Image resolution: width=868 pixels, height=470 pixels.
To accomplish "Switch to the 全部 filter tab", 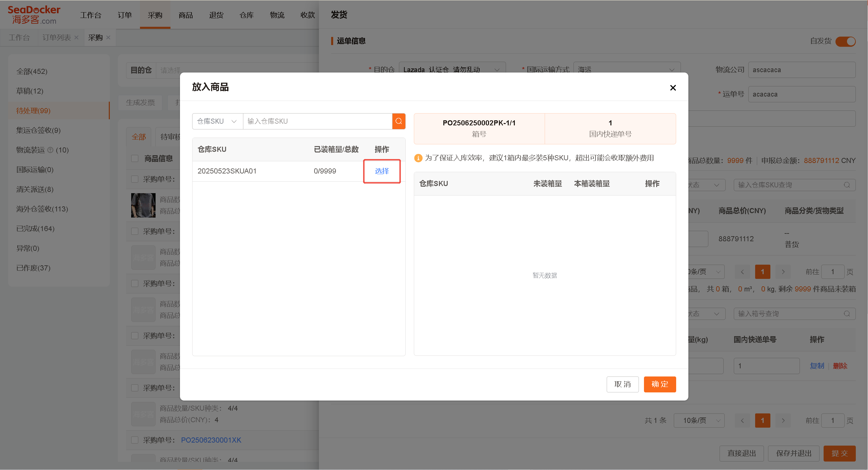I will coord(139,137).
